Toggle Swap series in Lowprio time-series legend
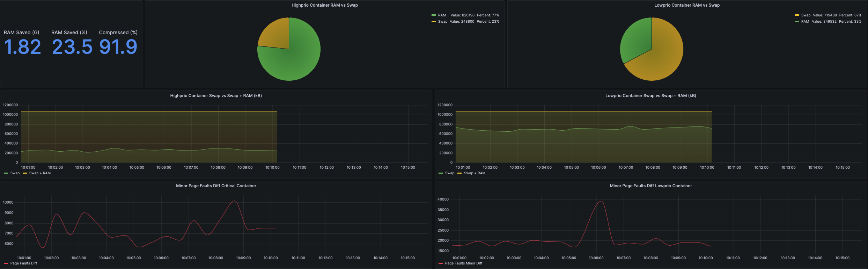Image resolution: width=868 pixels, height=269 pixels. click(450, 173)
